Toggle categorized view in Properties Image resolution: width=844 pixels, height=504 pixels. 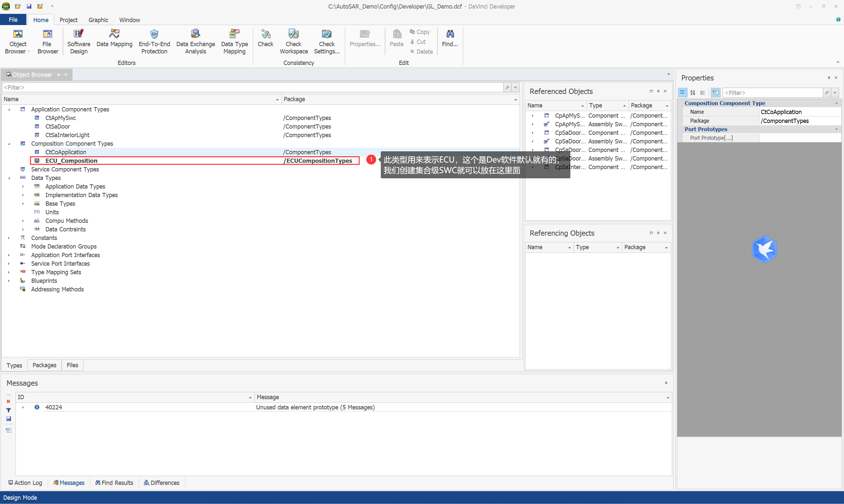[x=683, y=92]
